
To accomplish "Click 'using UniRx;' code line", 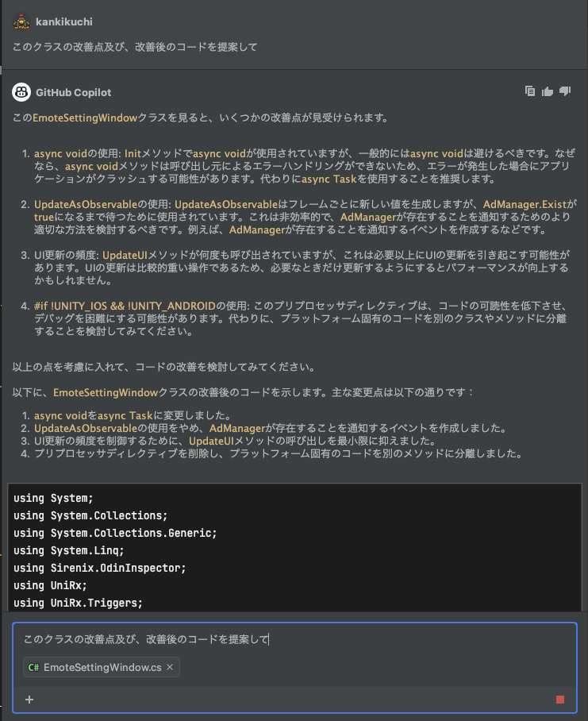I will [x=50, y=585].
